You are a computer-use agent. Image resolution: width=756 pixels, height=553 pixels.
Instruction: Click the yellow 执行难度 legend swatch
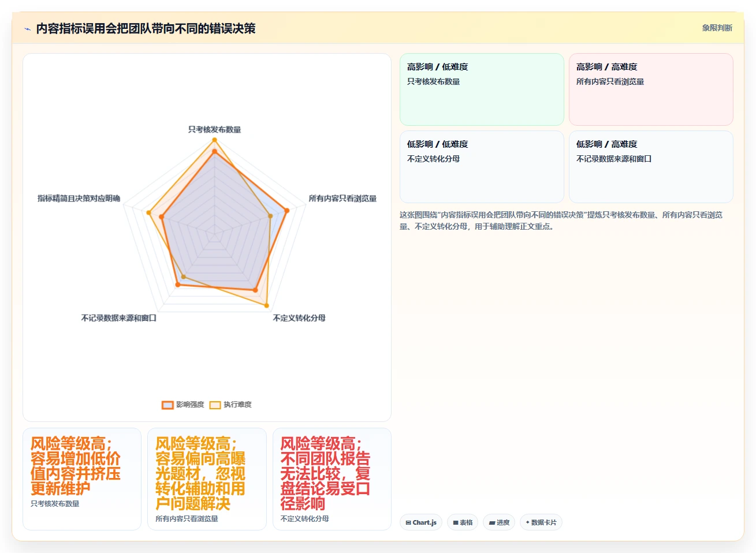[215, 405]
